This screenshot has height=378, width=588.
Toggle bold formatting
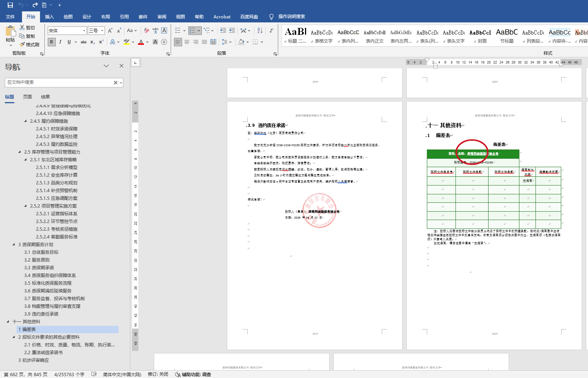click(51, 42)
